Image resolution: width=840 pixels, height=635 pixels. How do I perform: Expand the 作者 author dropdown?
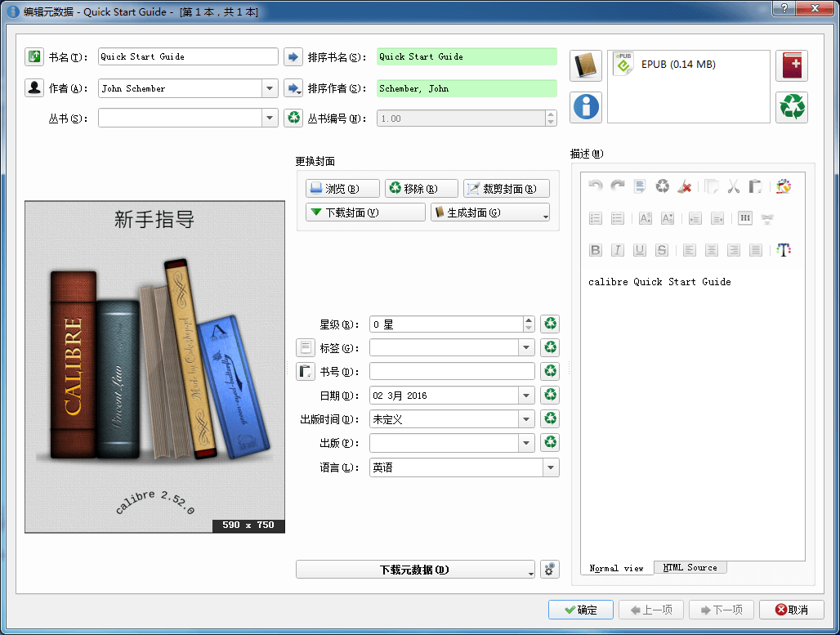pyautogui.click(x=270, y=88)
